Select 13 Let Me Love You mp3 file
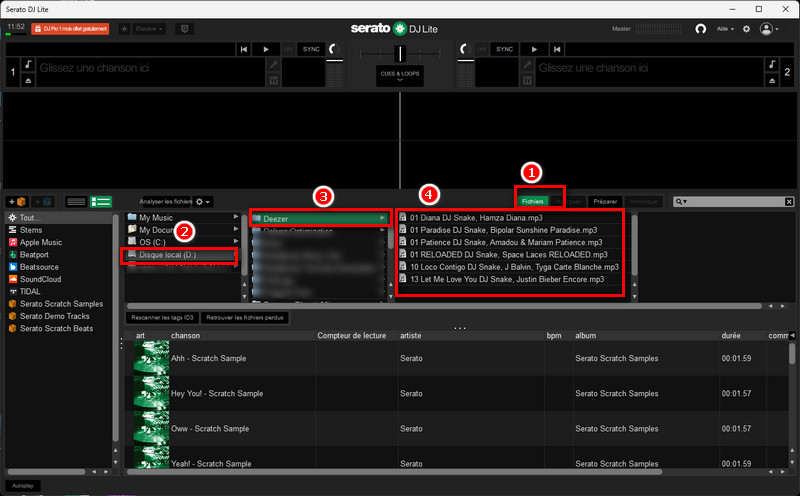 pyautogui.click(x=510, y=279)
